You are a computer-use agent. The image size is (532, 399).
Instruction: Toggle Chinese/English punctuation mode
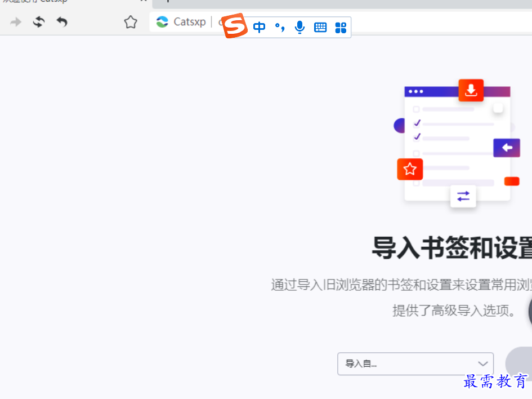(x=279, y=26)
